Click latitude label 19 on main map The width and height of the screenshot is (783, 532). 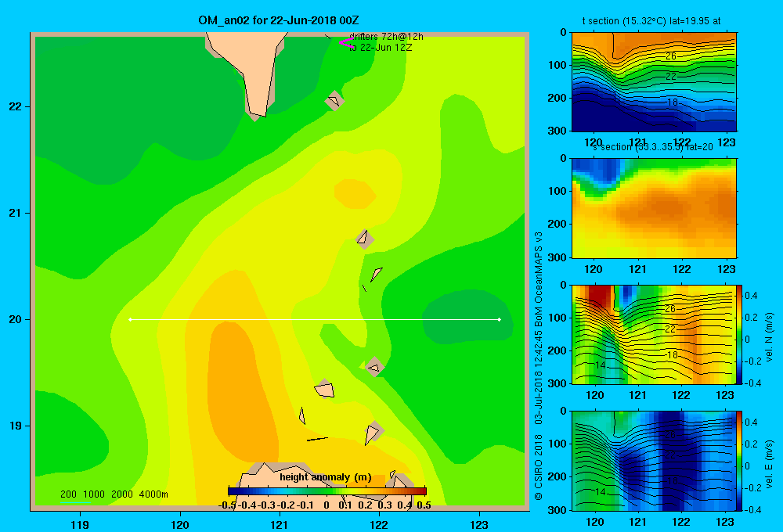point(16,426)
